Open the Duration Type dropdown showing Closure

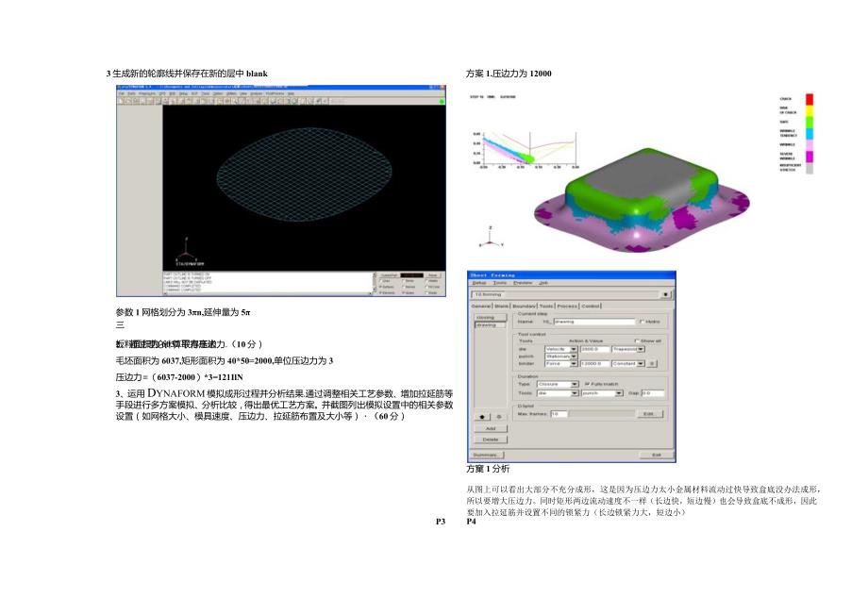555,384
